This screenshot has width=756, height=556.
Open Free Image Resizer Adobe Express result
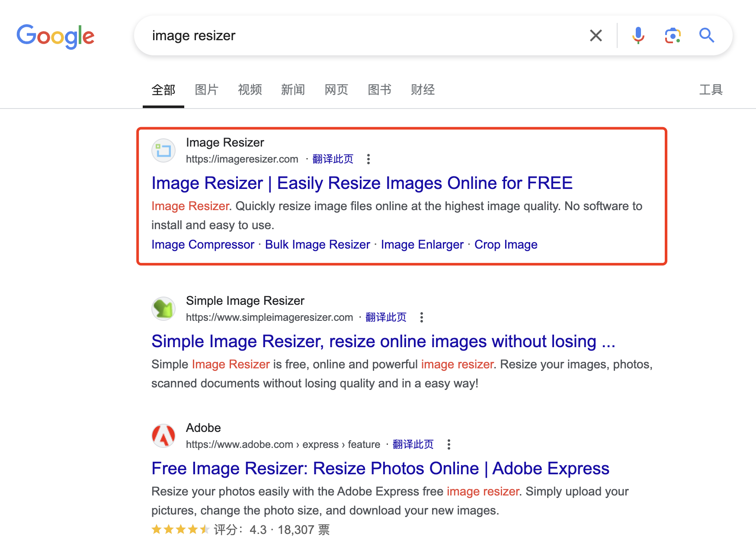pos(380,469)
